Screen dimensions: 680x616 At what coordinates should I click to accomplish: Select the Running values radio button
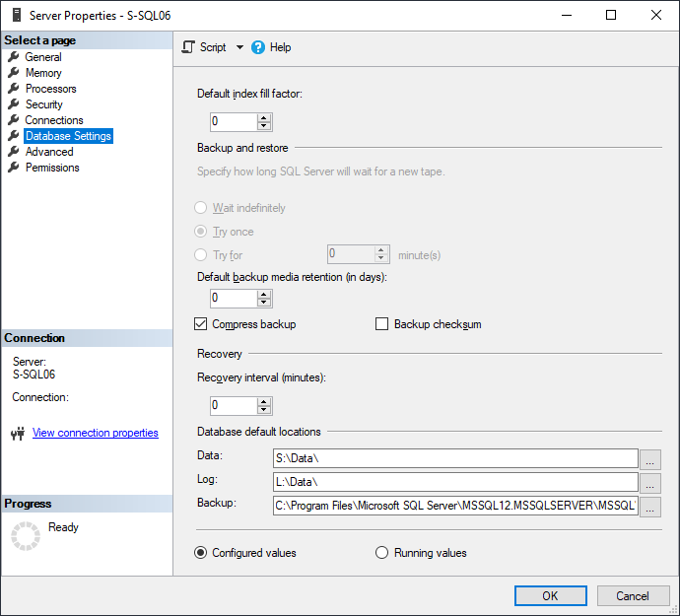[x=381, y=553]
